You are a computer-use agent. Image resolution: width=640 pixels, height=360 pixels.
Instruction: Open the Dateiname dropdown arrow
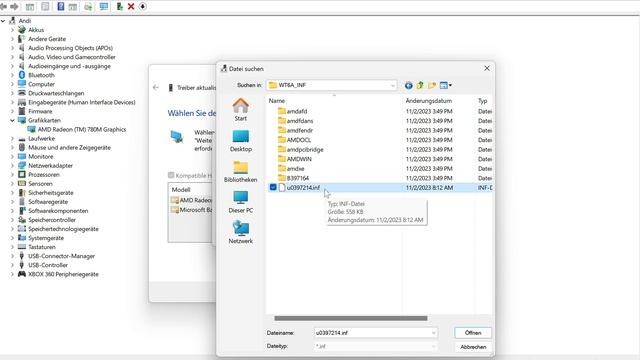433,333
